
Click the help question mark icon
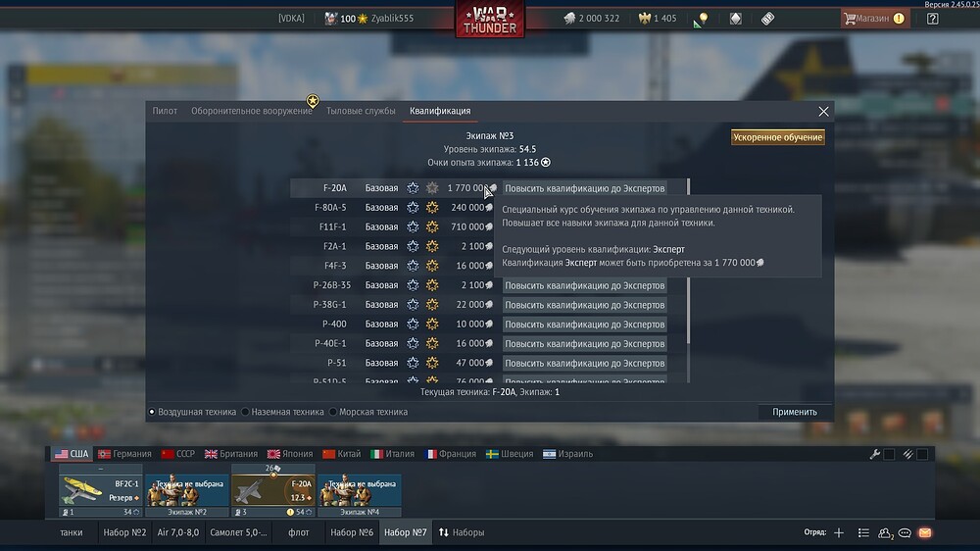[933, 19]
